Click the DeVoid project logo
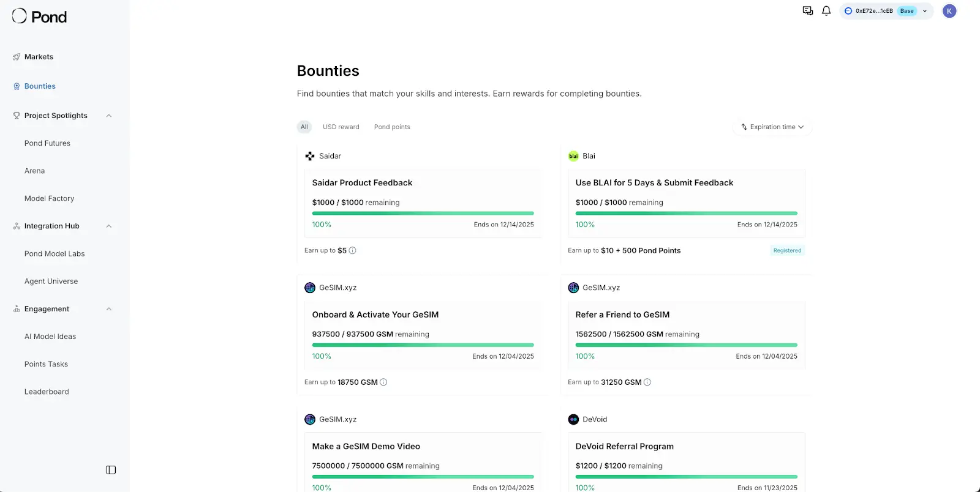Screen dimensions: 980x492 [x=573, y=419]
